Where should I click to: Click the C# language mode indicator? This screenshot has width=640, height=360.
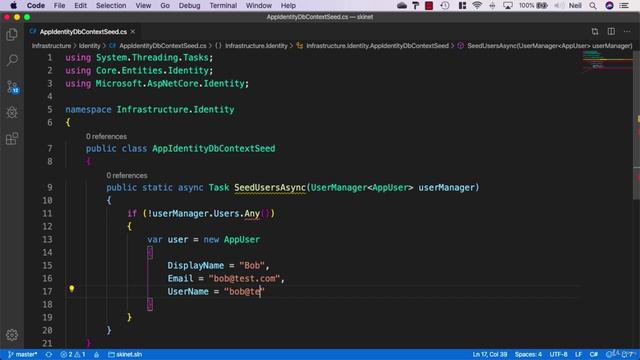(x=594, y=354)
